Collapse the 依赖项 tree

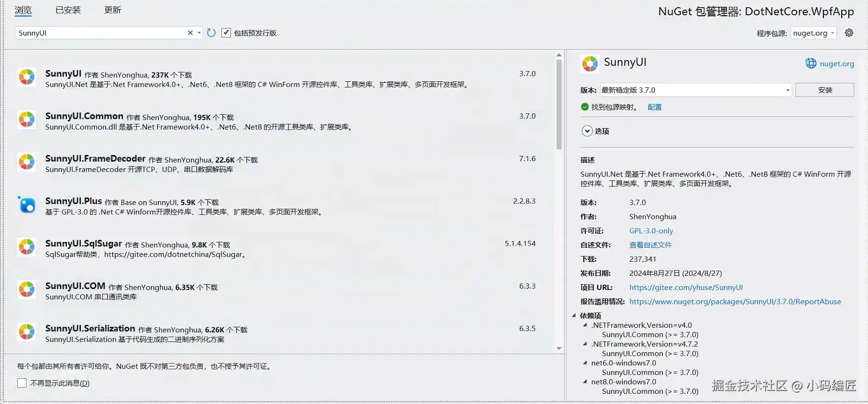(574, 315)
